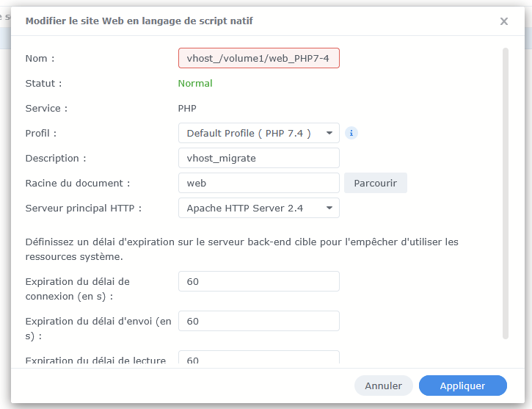The image size is (532, 409).
Task: Select the send timeout (délai d'envoi) field
Action: point(258,321)
